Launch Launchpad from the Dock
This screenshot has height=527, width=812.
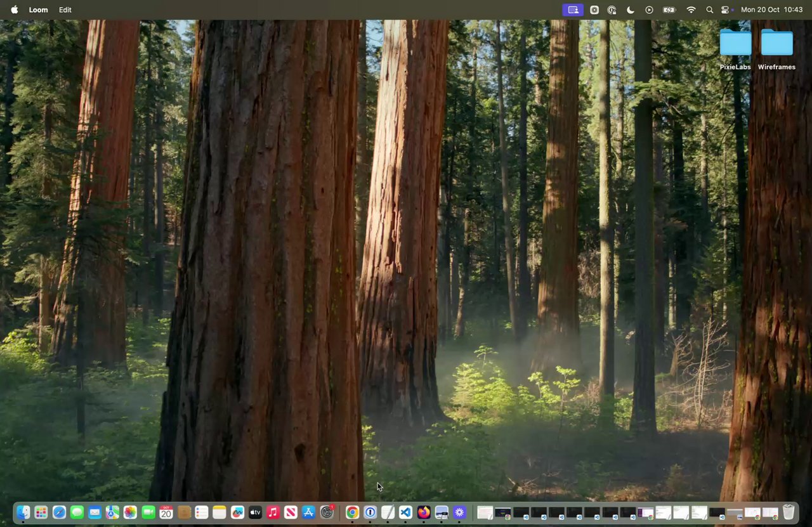coord(41,512)
